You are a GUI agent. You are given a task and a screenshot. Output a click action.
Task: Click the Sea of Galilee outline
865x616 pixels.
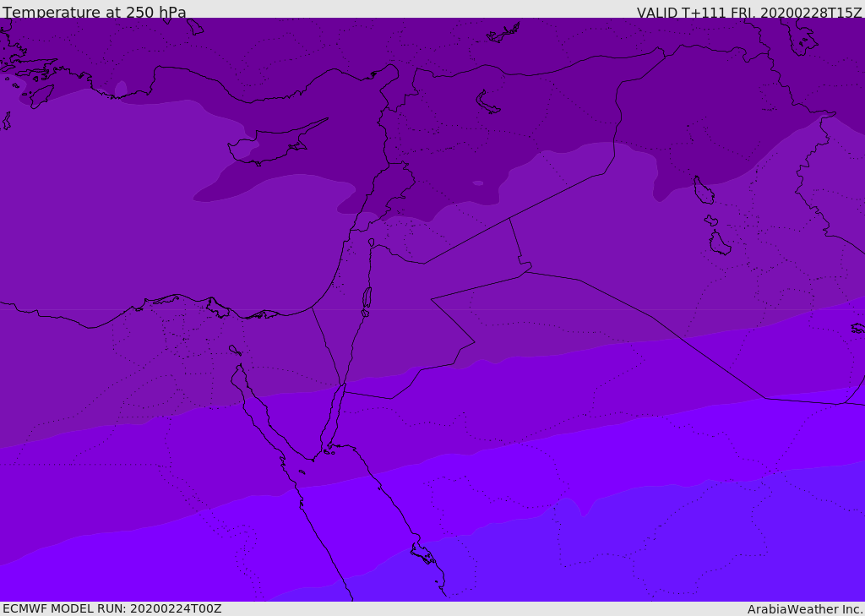[x=372, y=243]
